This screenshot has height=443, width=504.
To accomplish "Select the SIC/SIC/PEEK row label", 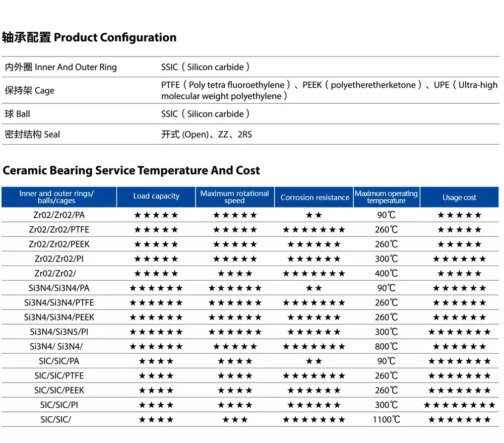I will click(x=59, y=391).
